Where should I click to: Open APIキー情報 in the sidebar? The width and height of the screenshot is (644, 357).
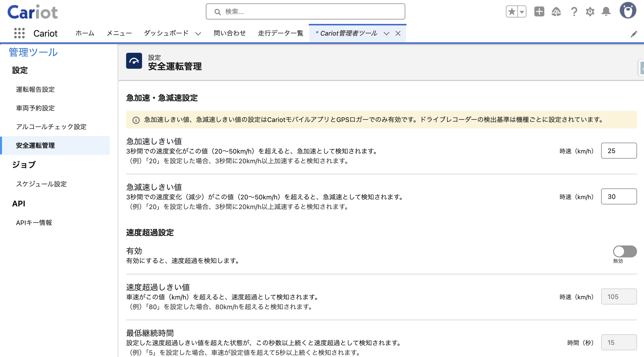pos(34,223)
